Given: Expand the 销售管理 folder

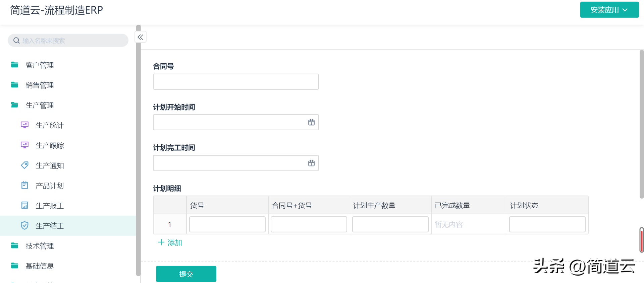Looking at the screenshot, I should (40, 85).
